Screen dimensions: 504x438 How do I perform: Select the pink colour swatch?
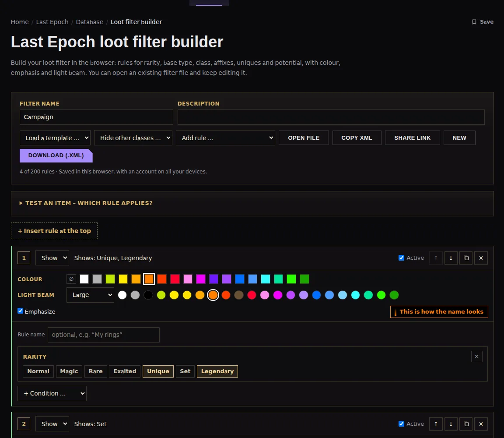[188, 279]
